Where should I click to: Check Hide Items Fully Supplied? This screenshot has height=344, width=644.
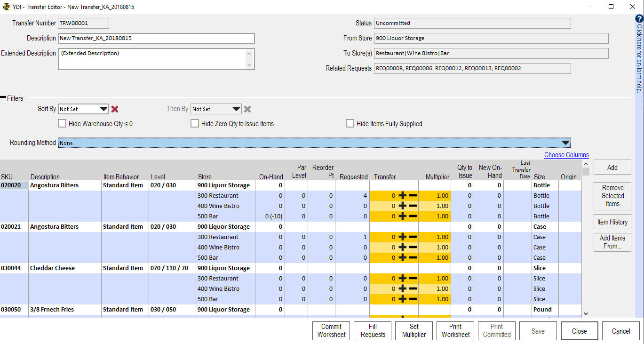tap(350, 124)
